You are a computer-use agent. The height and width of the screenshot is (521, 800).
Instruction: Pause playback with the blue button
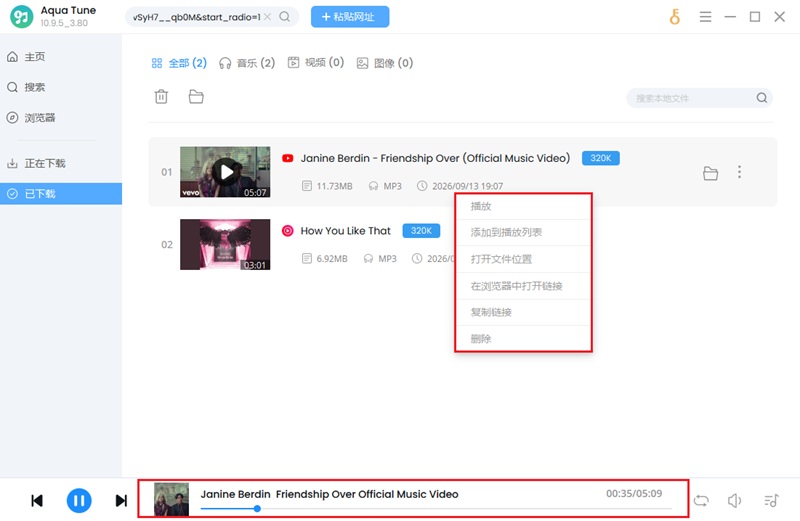tap(79, 501)
